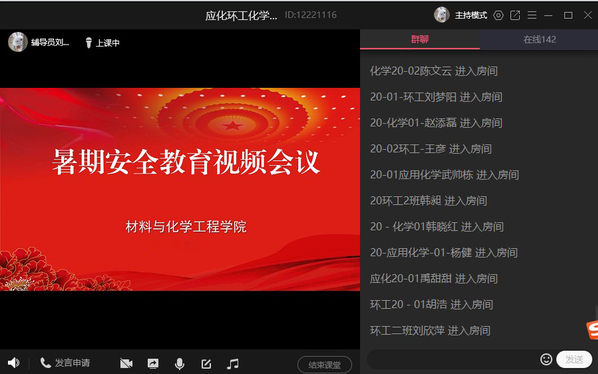Toggle the camera off icon
598x374 pixels.
tap(126, 363)
